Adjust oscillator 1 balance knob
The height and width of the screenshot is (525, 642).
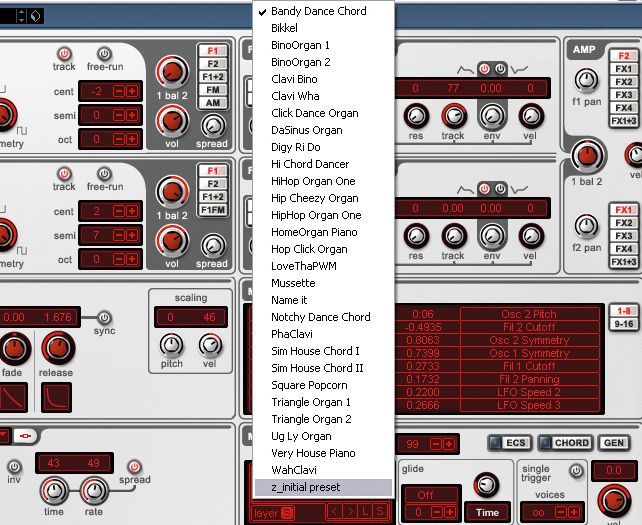point(172,72)
